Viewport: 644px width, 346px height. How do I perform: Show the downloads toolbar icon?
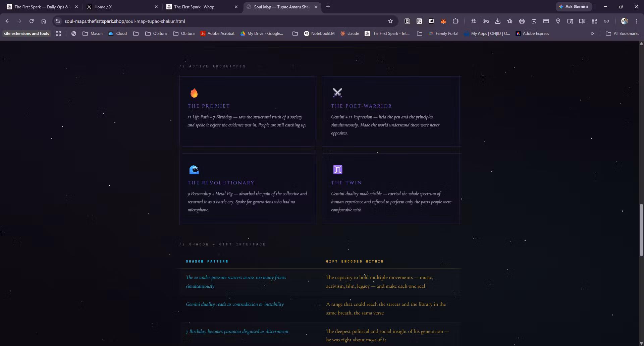coord(498,21)
